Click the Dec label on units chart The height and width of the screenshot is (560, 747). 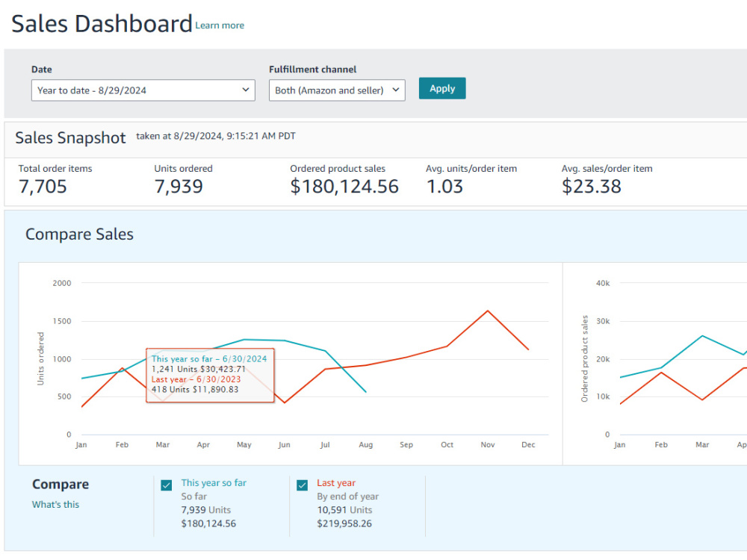(x=528, y=445)
